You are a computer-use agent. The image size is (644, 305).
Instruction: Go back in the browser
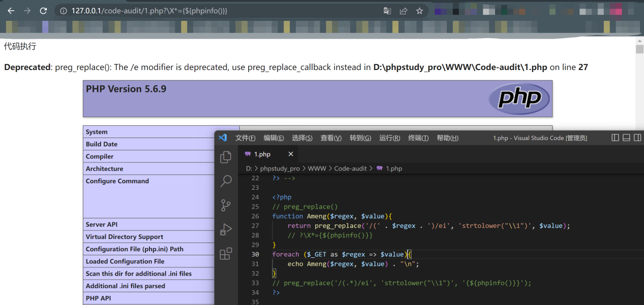coord(11,11)
